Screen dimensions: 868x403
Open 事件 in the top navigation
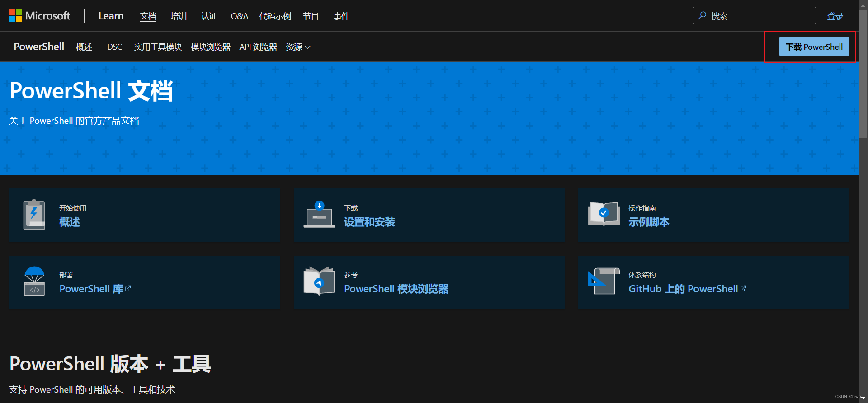[341, 16]
